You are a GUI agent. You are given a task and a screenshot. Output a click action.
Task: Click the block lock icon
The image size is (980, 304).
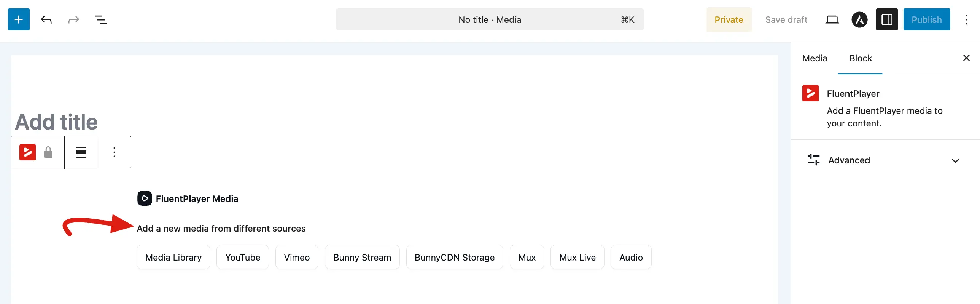point(48,152)
